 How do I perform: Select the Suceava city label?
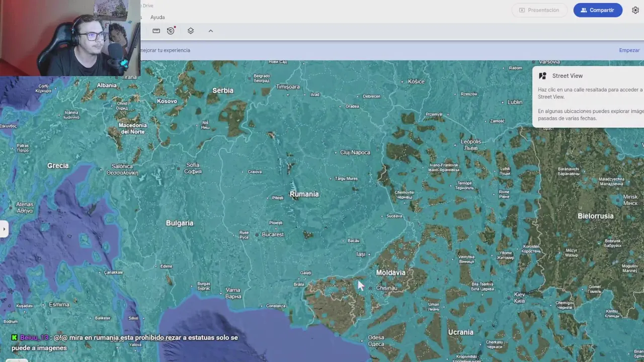click(394, 216)
